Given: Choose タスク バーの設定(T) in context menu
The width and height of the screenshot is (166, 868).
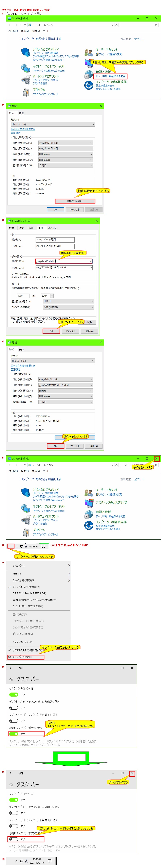Looking at the screenshot, I should point(26,657).
